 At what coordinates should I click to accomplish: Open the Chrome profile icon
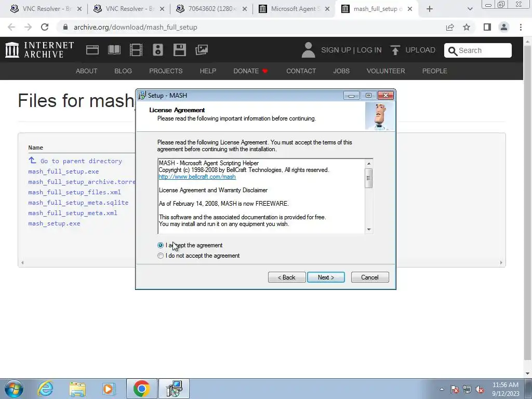point(504,27)
